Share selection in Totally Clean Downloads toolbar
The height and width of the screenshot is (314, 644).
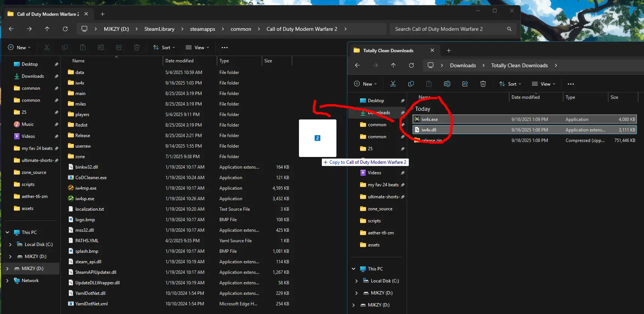tap(465, 84)
